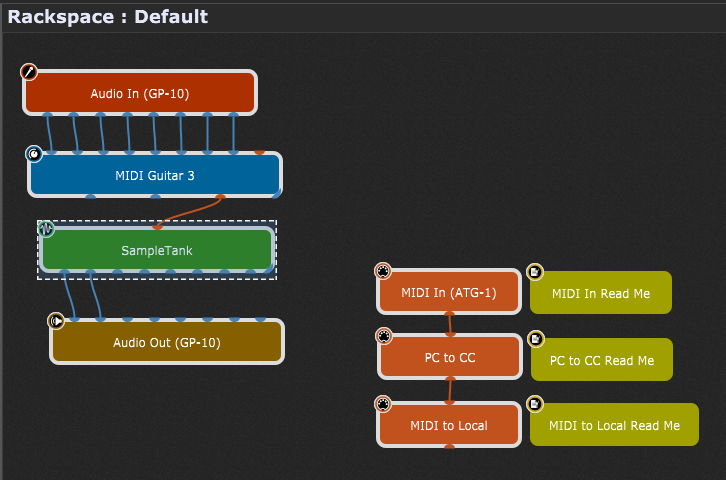Select the MIDI In (ATG-1) block
This screenshot has height=480, width=726.
click(449, 293)
